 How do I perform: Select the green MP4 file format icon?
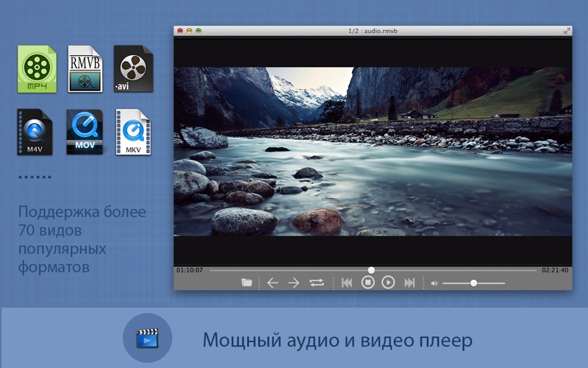pyautogui.click(x=37, y=69)
